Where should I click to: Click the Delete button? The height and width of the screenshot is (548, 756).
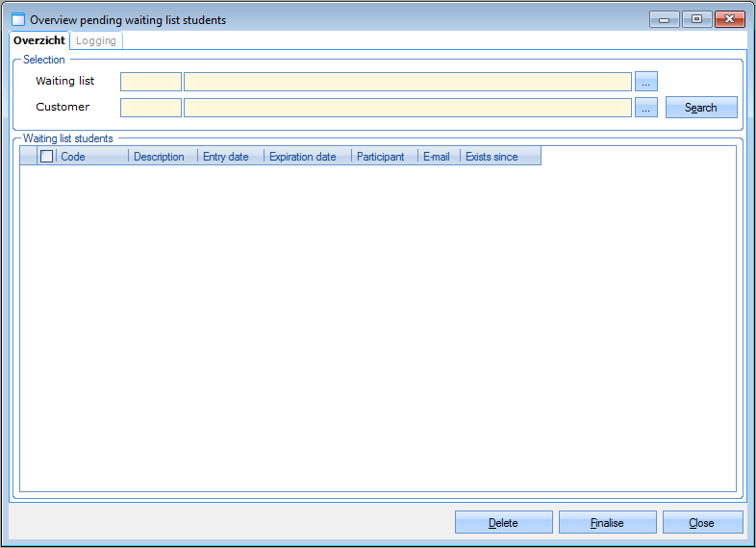504,522
